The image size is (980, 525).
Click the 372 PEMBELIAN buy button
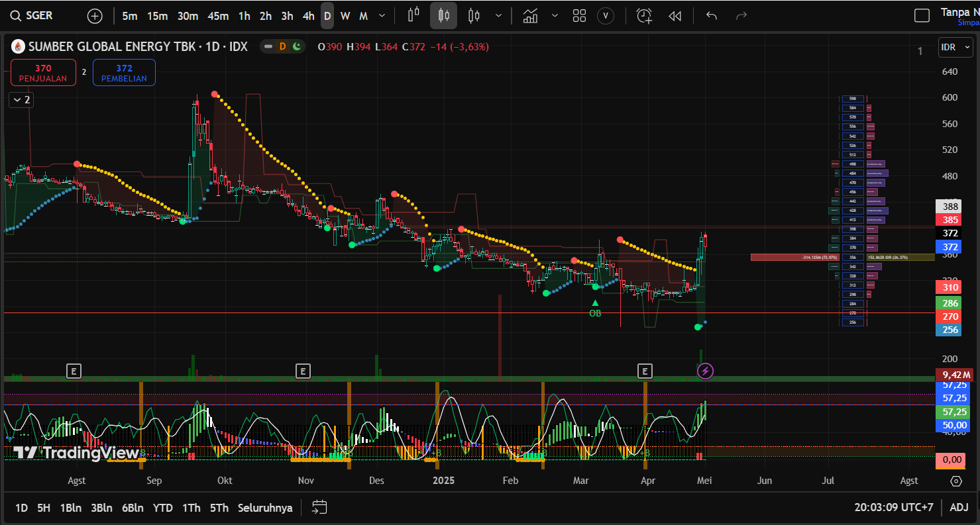pos(124,73)
